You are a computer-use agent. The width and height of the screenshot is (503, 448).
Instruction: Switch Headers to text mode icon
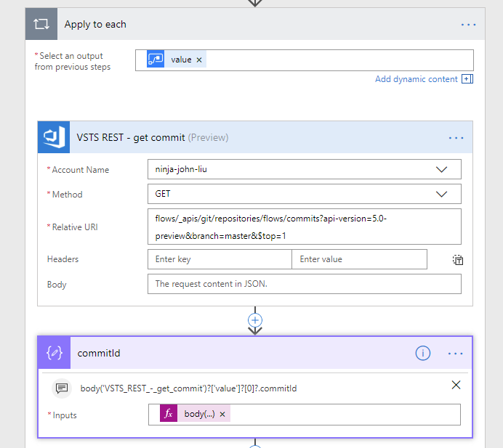pos(458,260)
